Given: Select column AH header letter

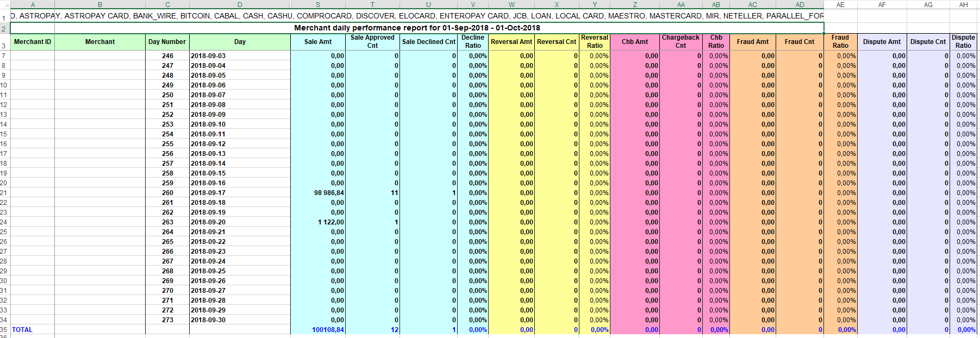Looking at the screenshot, I should pyautogui.click(x=963, y=4).
